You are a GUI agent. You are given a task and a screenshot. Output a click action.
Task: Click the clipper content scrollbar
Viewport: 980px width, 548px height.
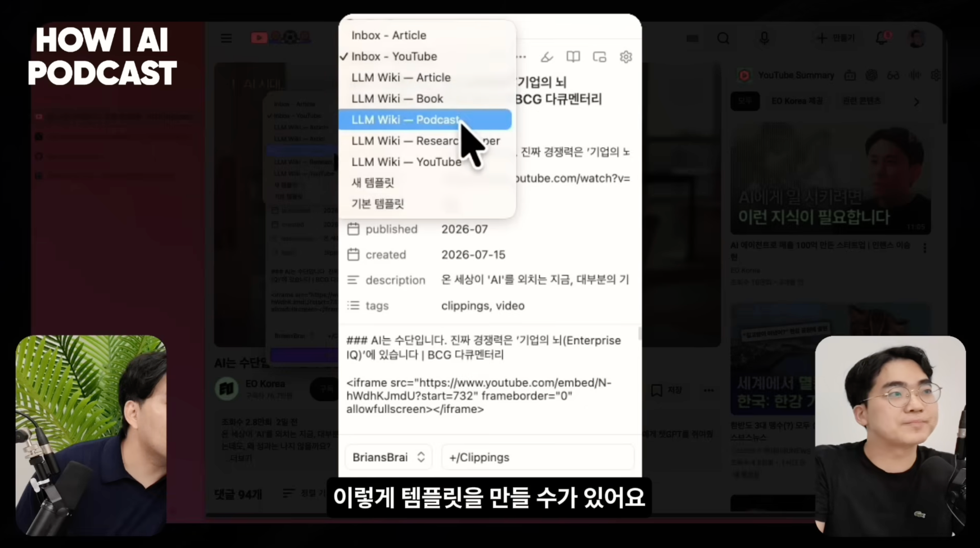pos(639,334)
